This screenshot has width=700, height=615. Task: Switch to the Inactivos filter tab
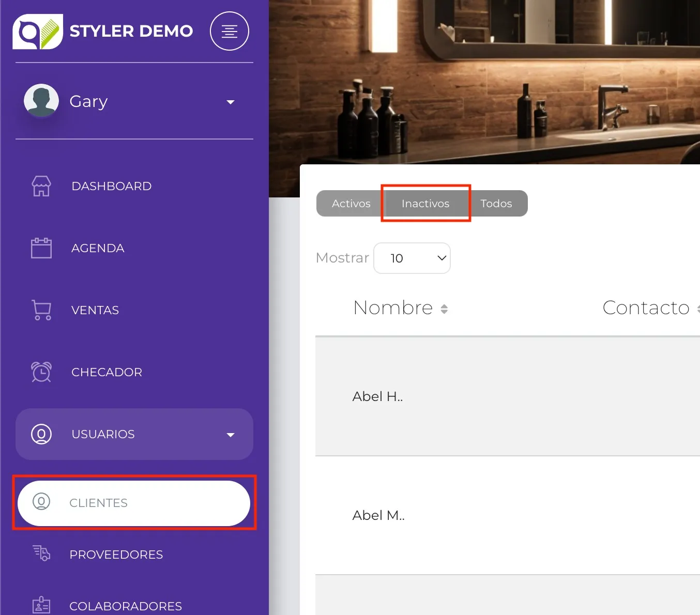click(x=425, y=204)
